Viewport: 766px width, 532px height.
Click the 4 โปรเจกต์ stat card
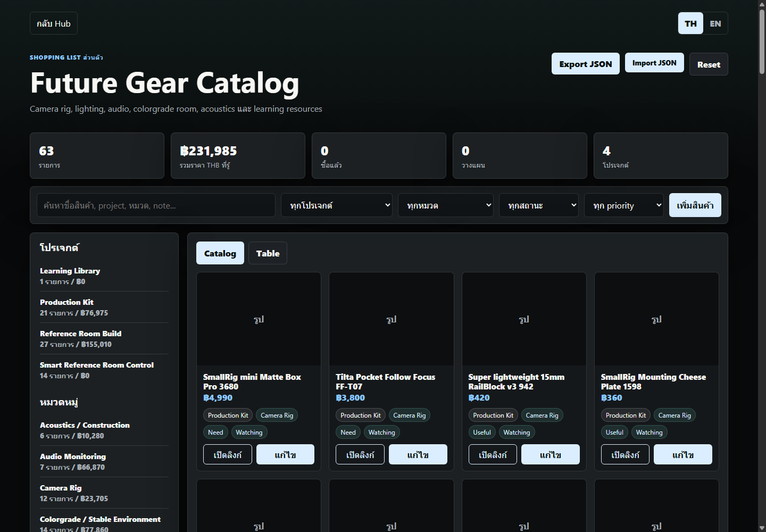pyautogui.click(x=661, y=155)
